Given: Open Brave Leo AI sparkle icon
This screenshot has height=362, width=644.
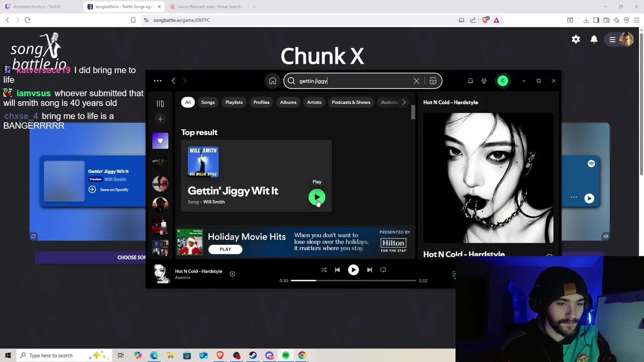Looking at the screenshot, I should tap(616, 20).
